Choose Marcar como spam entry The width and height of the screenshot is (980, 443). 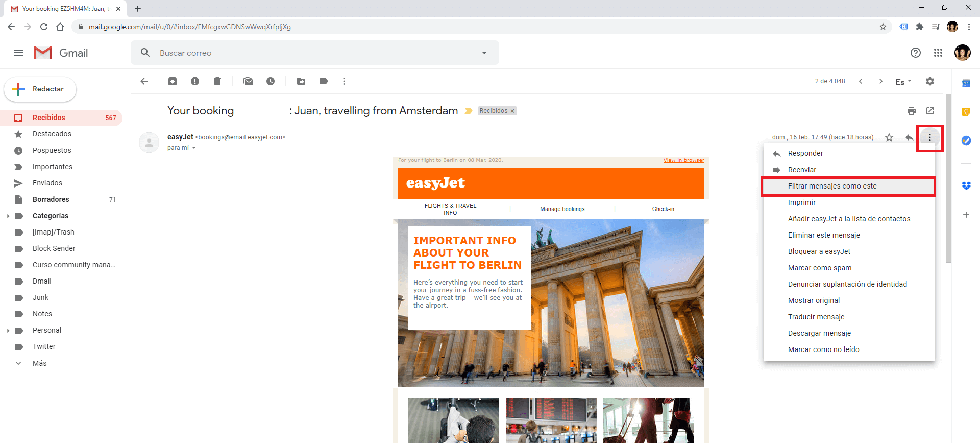point(849,268)
